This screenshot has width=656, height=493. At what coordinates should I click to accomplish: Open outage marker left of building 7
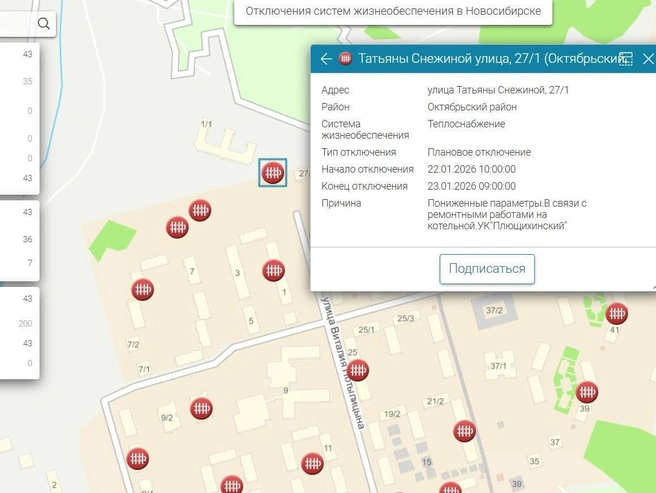point(143,290)
